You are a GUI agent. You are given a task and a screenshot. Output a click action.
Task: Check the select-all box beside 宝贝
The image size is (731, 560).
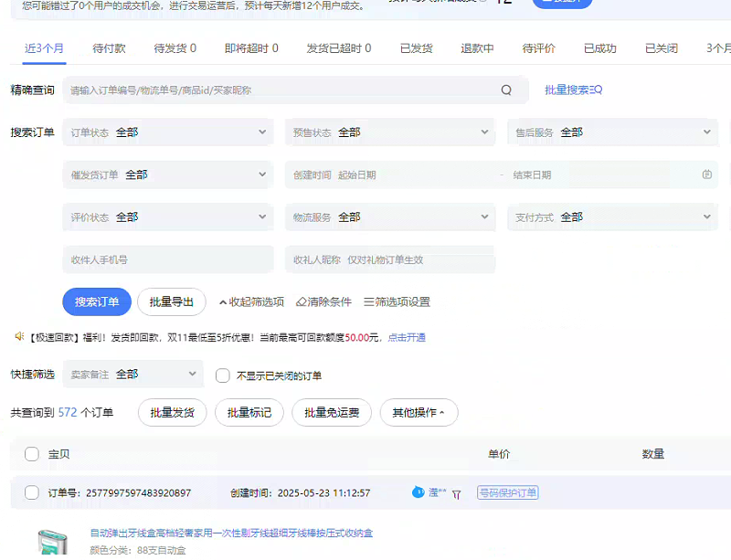coord(32,454)
